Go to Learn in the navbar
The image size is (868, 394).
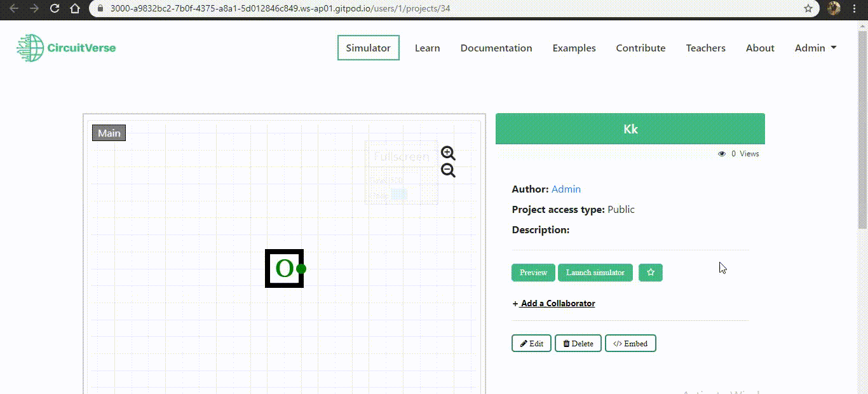coord(428,48)
